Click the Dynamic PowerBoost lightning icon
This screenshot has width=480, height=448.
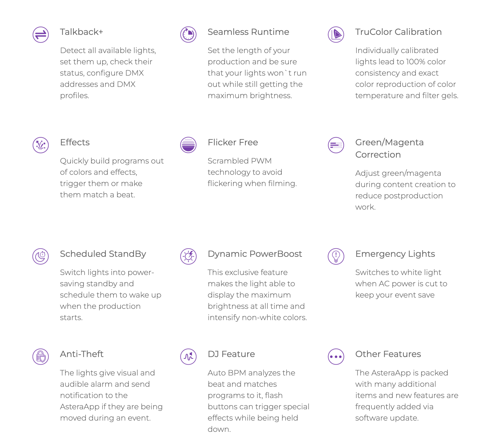[188, 256]
